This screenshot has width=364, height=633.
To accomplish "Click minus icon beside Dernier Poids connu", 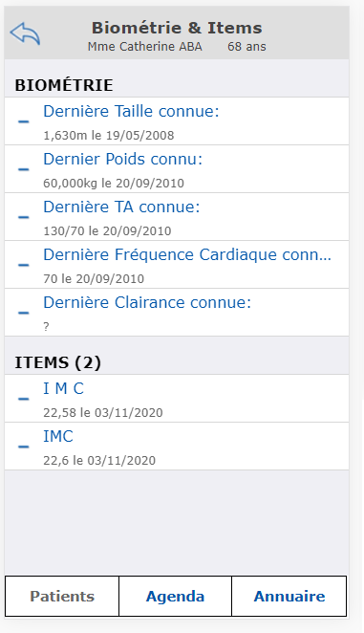I will point(23,169).
